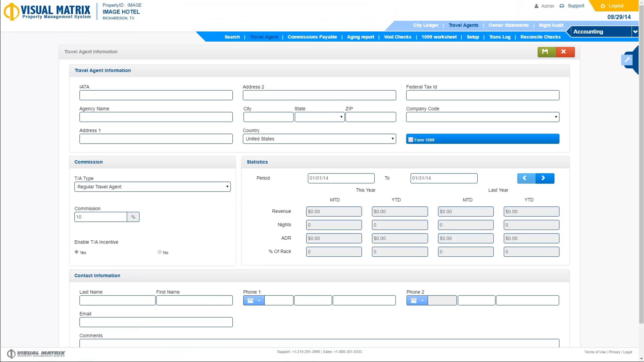Open Phone 1 type dropdown arrow

(x=259, y=301)
